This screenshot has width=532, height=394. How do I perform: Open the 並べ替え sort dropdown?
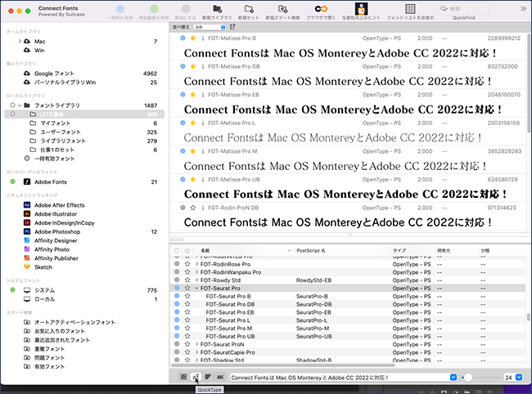tap(210, 27)
